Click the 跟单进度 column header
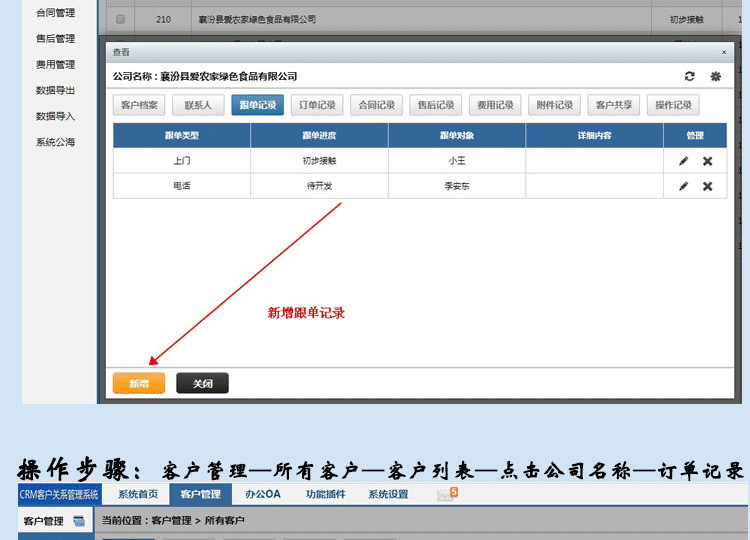 tap(319, 135)
